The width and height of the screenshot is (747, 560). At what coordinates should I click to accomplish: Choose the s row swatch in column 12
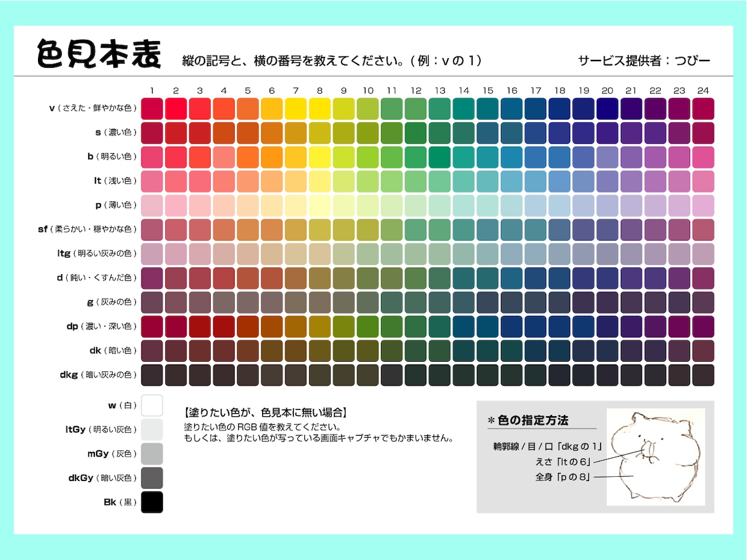click(416, 133)
